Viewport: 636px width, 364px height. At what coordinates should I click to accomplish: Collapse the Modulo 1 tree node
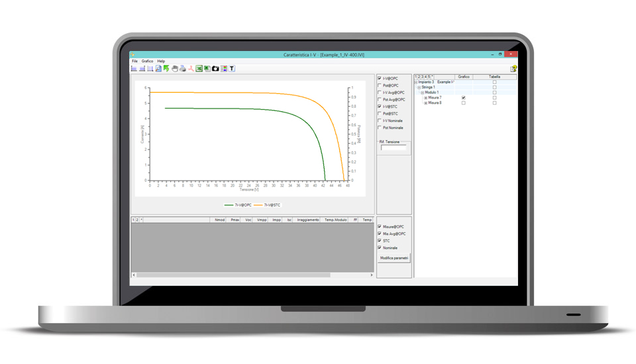(x=422, y=93)
